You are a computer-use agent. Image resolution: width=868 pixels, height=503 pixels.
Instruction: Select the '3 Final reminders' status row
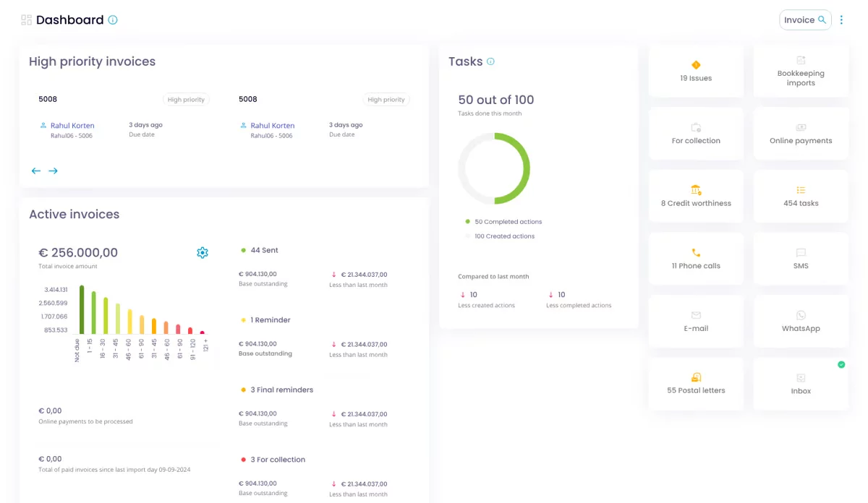(x=277, y=390)
